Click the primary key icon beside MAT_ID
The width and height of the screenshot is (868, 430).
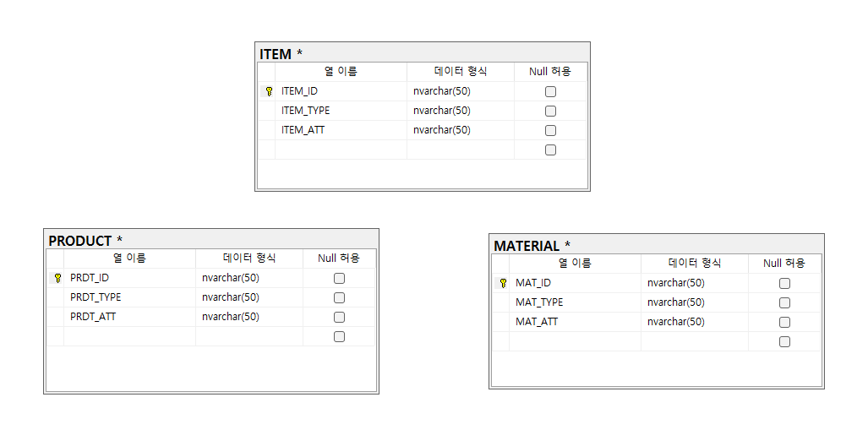click(503, 283)
